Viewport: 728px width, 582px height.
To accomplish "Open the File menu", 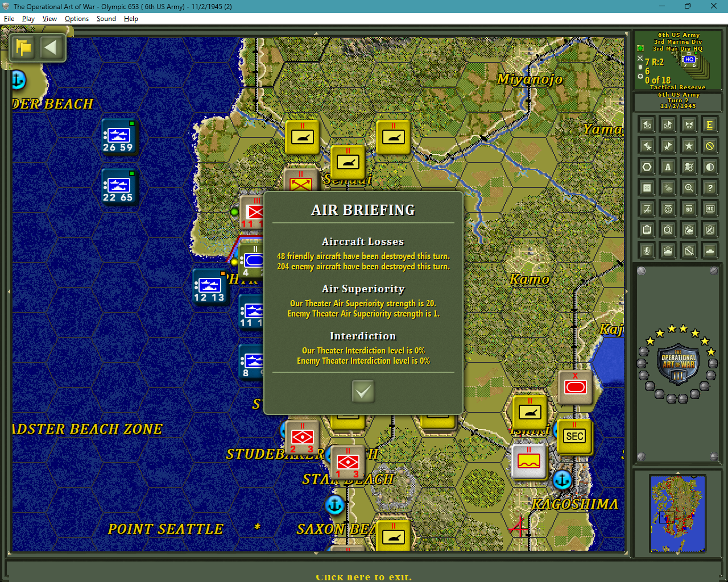I will (9, 19).
